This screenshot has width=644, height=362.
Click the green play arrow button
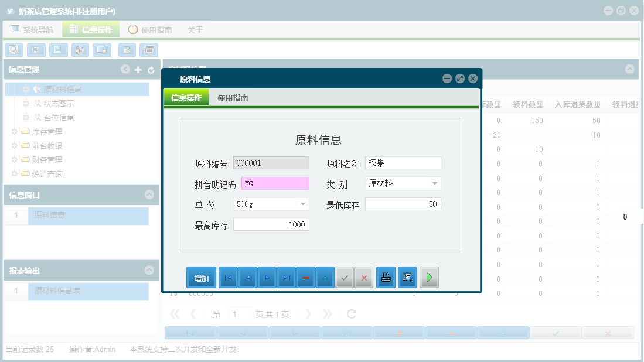[x=429, y=278]
